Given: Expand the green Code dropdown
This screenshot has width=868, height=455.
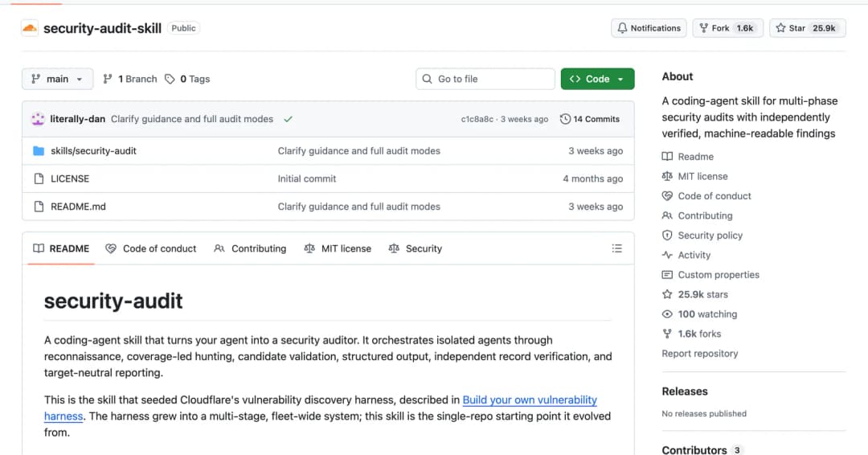Looking at the screenshot, I should tap(597, 79).
